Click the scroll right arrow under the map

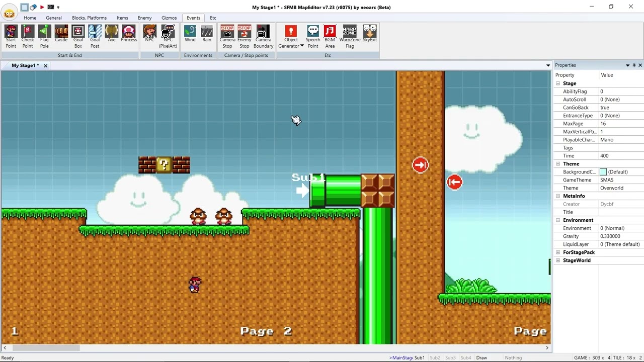coord(547,347)
